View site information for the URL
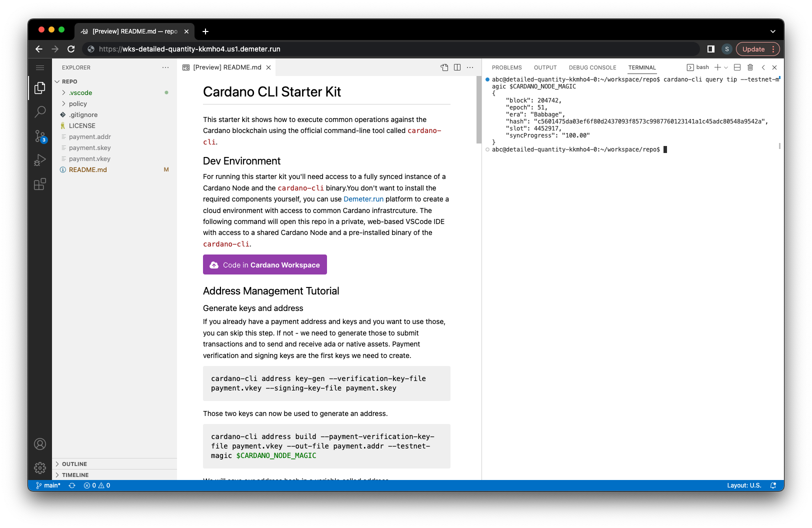 click(x=91, y=49)
